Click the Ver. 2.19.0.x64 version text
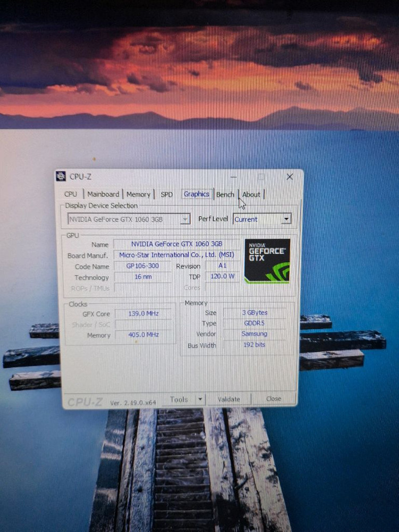Viewport: 399px width, 532px height. (133, 403)
